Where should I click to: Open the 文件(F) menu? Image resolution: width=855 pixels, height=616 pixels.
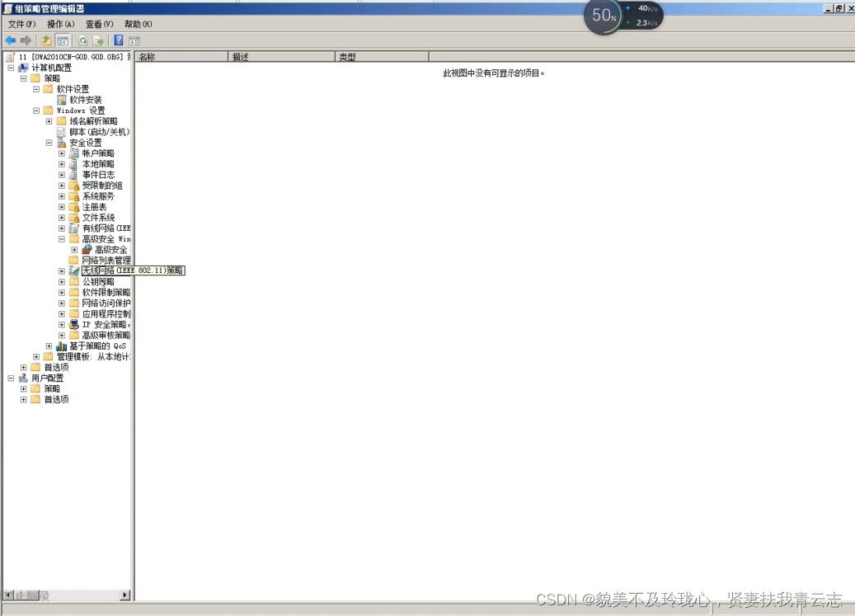click(21, 24)
